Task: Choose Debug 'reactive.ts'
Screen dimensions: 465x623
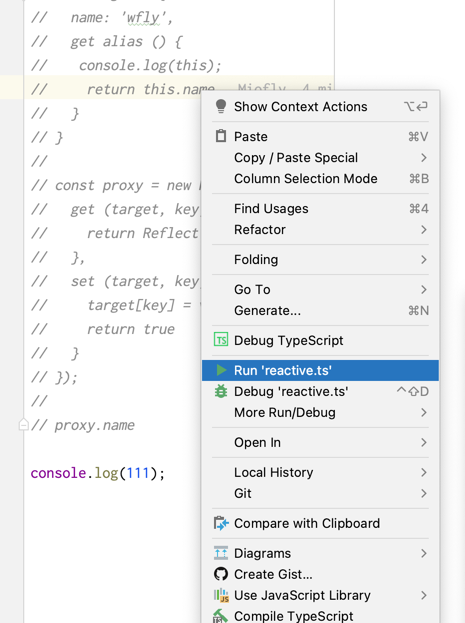Action: point(320,391)
